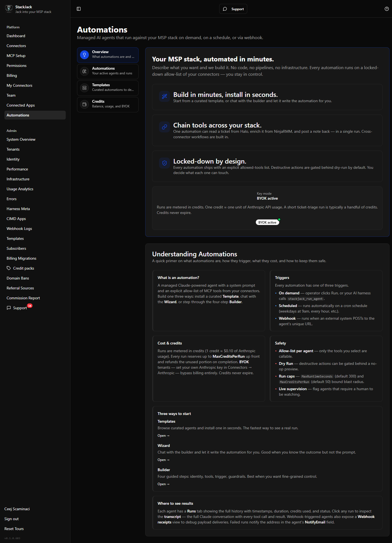392x543 pixels.
Task: Click the Locked-down by design card
Action: (x=267, y=166)
